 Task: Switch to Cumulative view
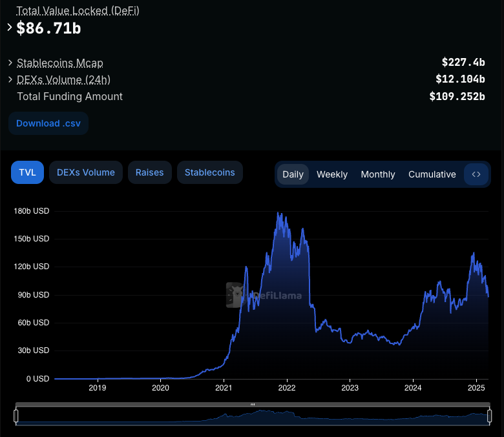tap(432, 174)
